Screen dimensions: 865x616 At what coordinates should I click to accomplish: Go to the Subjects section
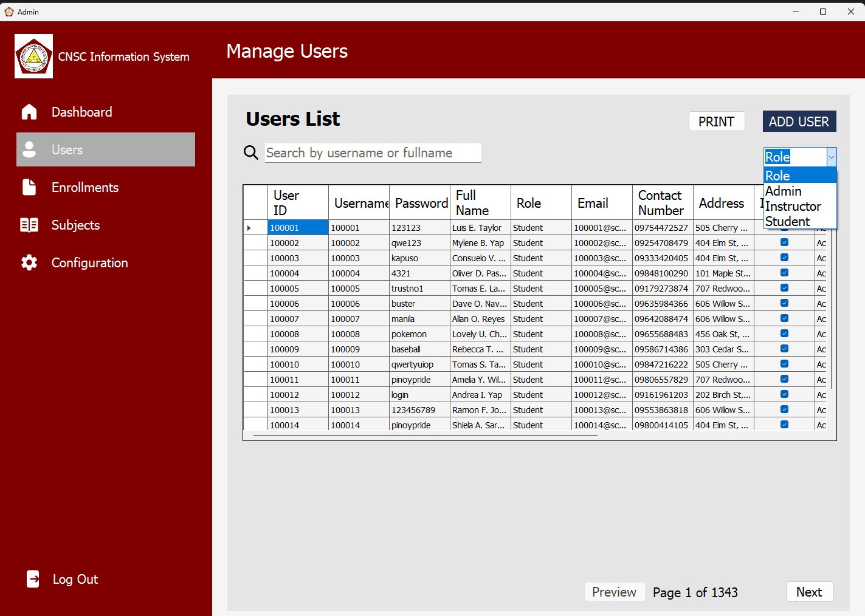(75, 225)
